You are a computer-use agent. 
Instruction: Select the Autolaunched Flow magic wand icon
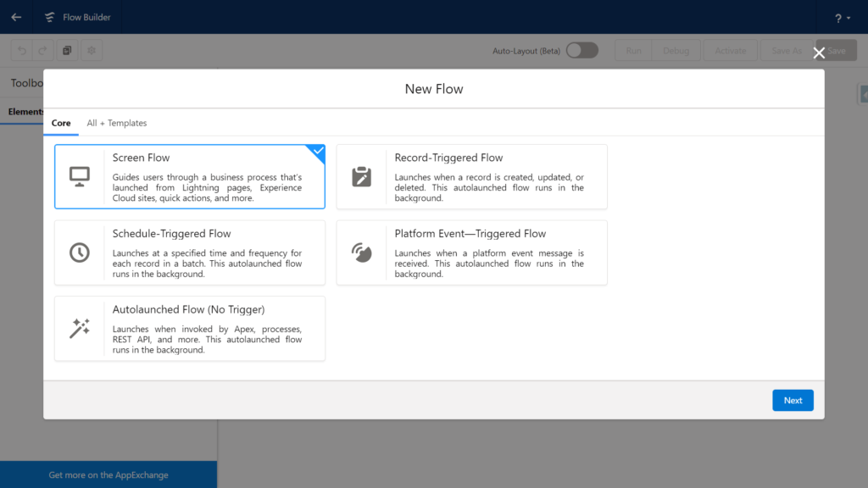80,328
